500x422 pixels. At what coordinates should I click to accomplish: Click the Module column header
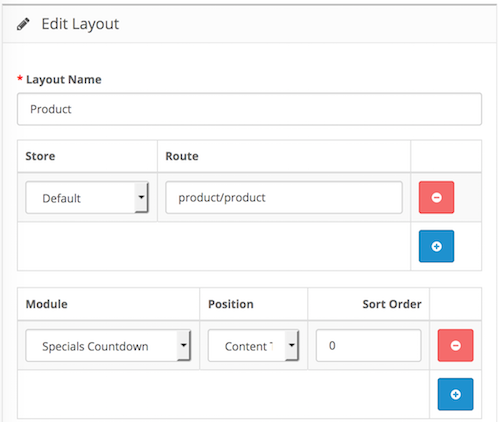pos(47,304)
